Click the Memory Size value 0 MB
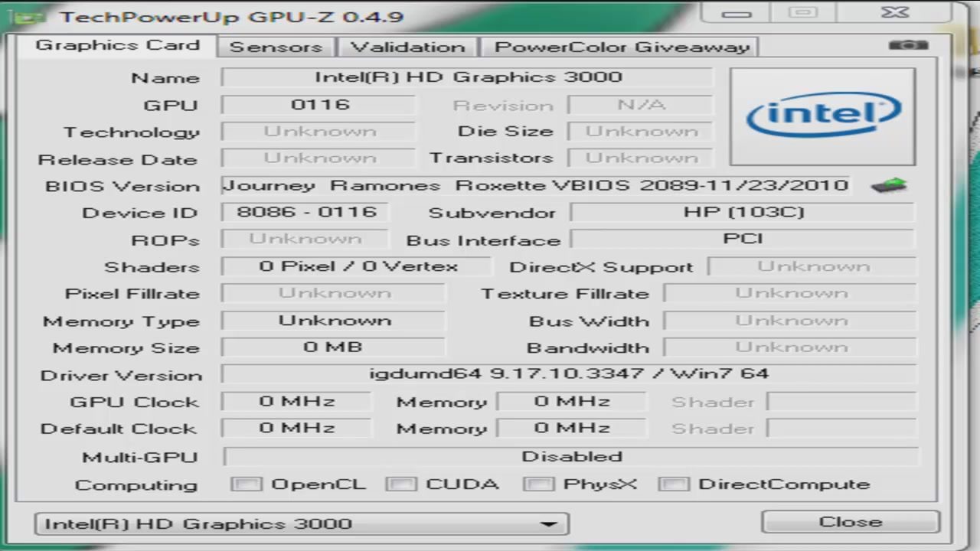The image size is (980, 551). pos(333,347)
